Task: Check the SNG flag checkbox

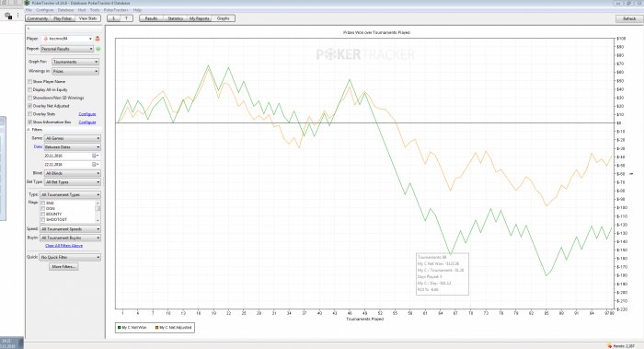Action: pyautogui.click(x=42, y=204)
